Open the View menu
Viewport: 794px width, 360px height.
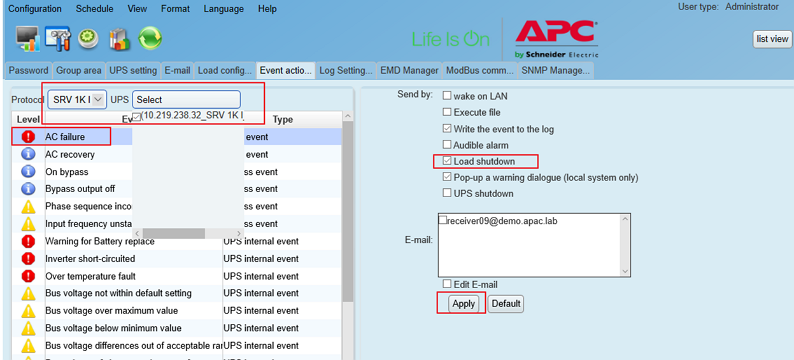(x=137, y=9)
